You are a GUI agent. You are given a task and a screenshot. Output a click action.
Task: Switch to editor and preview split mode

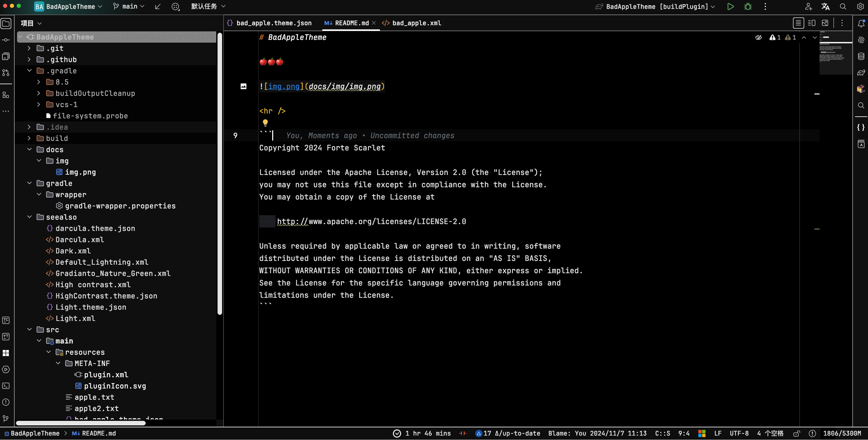coord(812,23)
